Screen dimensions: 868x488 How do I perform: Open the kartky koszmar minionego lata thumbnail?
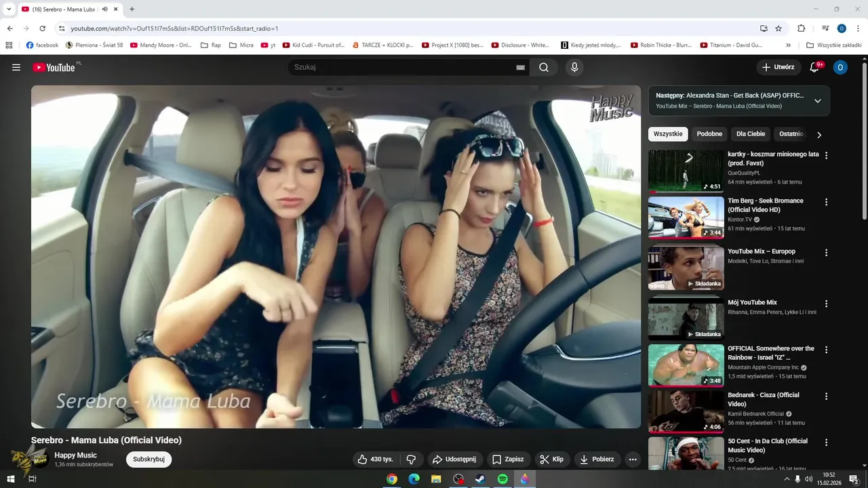[x=686, y=171]
